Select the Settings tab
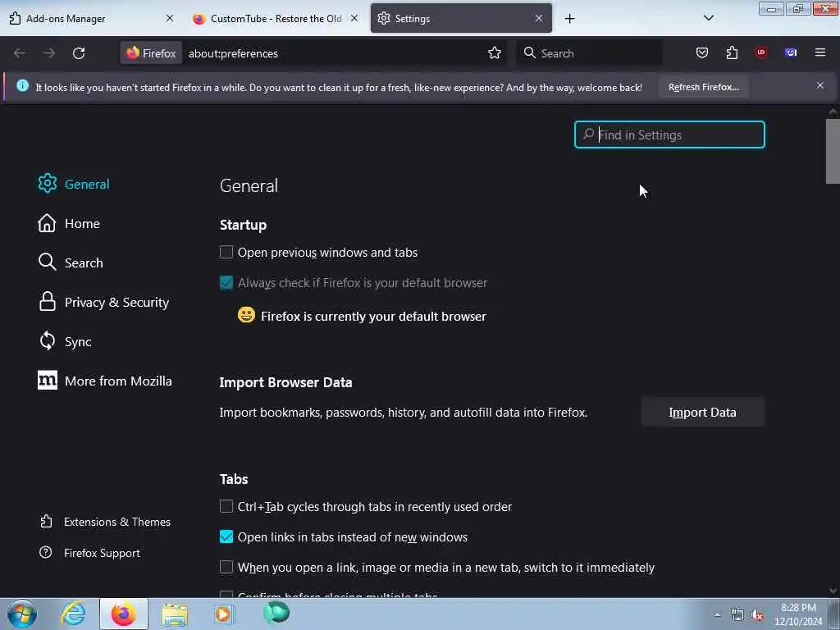The image size is (840, 630). (x=461, y=18)
